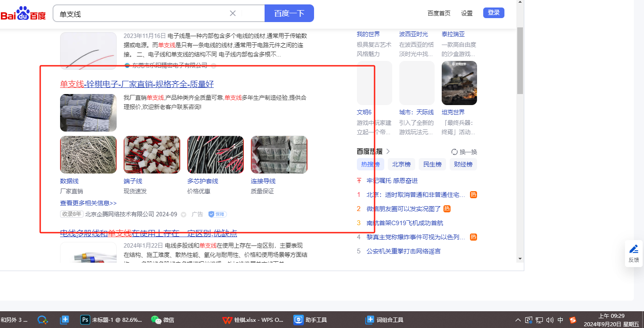The width and height of the screenshot is (644, 328).
Task: Open hot search 公安机关重拳打击网络谣言
Action: (x=404, y=251)
